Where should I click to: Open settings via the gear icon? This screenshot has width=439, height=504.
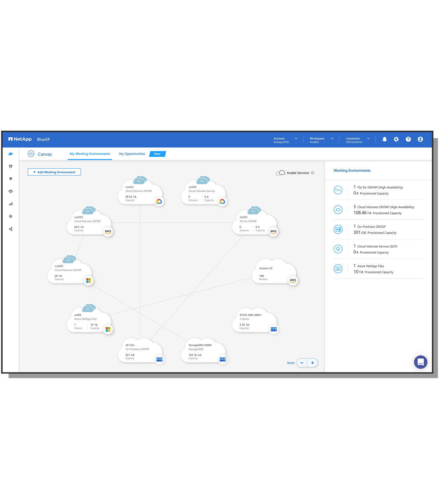pos(396,139)
